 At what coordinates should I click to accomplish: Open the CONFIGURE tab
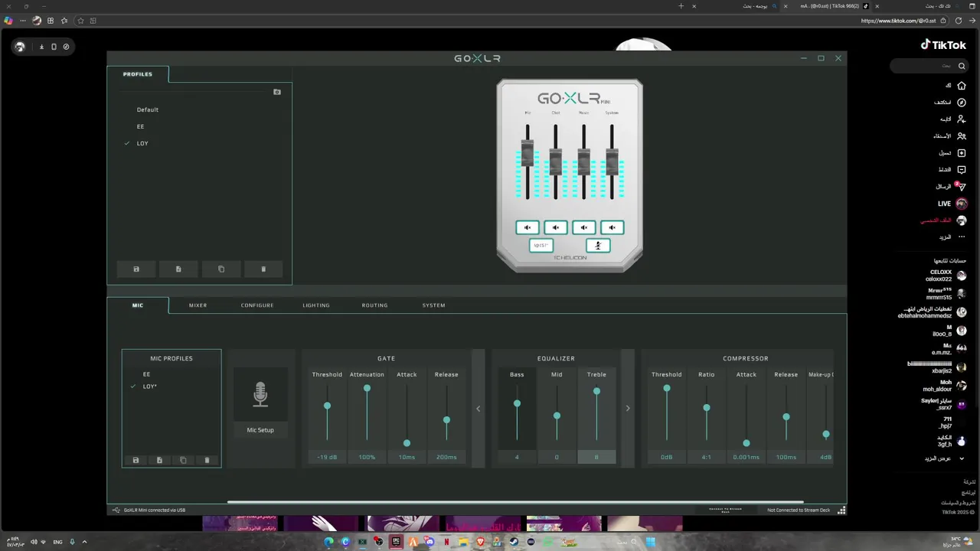click(x=257, y=305)
